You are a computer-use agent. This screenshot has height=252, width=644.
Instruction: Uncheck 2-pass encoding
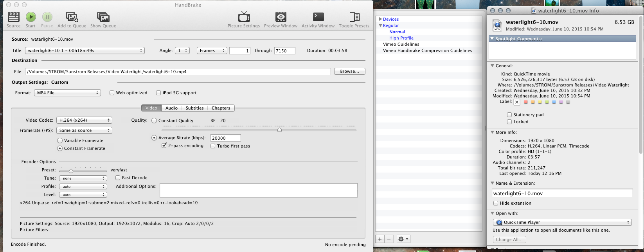coord(164,146)
